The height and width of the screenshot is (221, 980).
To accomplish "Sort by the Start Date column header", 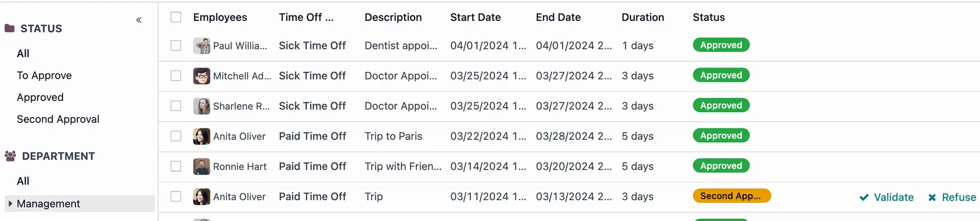I will (475, 17).
